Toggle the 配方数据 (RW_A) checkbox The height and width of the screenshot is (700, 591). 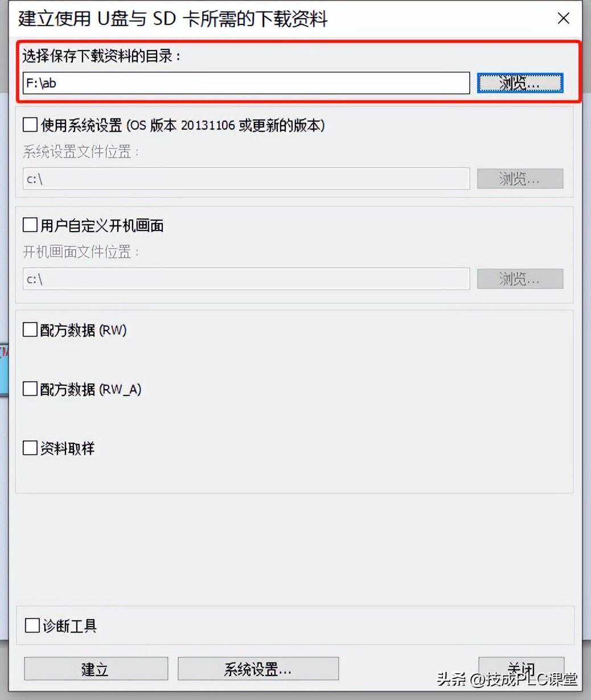[30, 389]
